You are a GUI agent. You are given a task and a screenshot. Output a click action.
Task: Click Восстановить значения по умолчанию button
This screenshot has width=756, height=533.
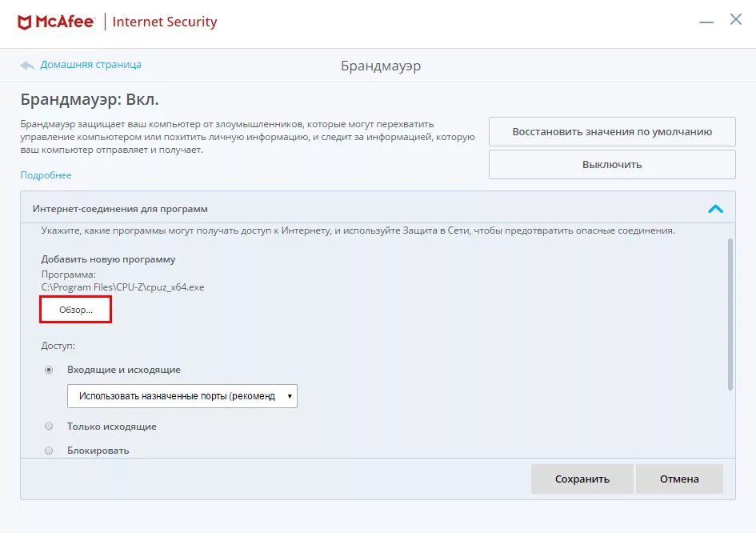coord(612,132)
